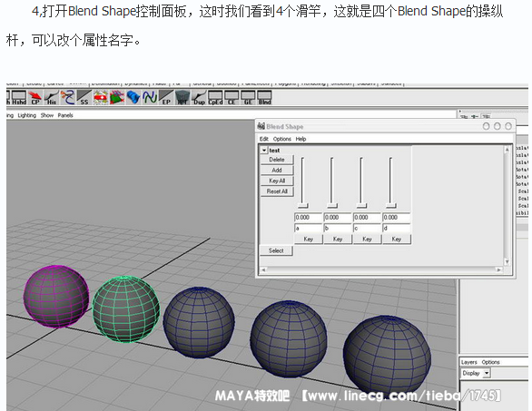The height and width of the screenshot is (411, 532).
Task: Click the red shape shelf icon right of SS
Action: (x=101, y=98)
